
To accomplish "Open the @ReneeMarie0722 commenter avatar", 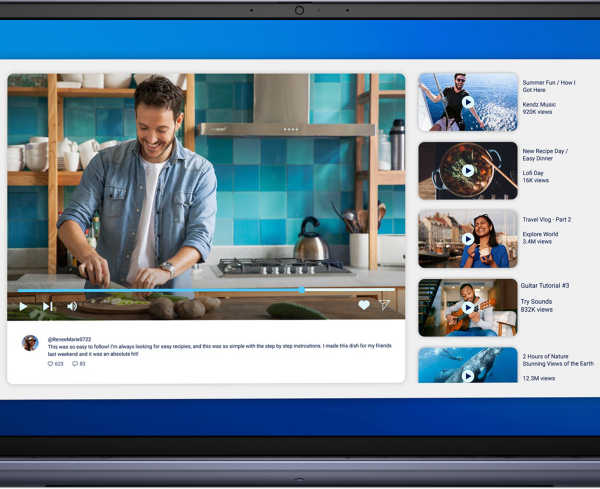I will 30,343.
